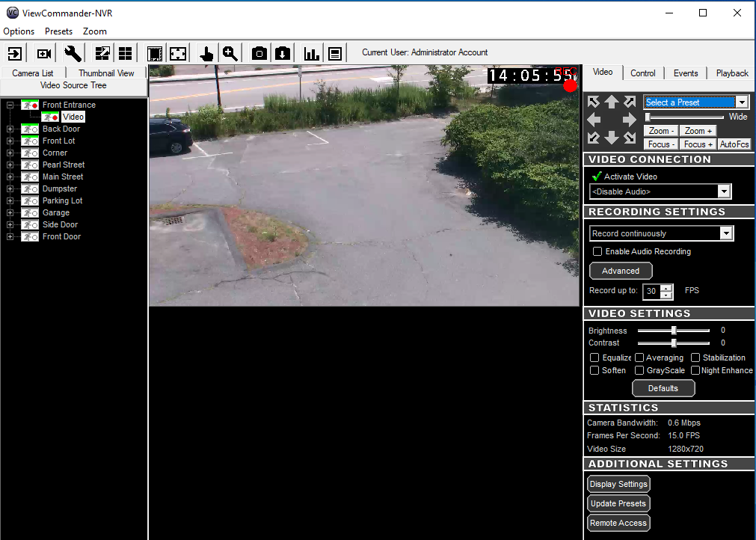Click the AutoFcs button
This screenshot has height=540, width=756.
[x=734, y=144]
